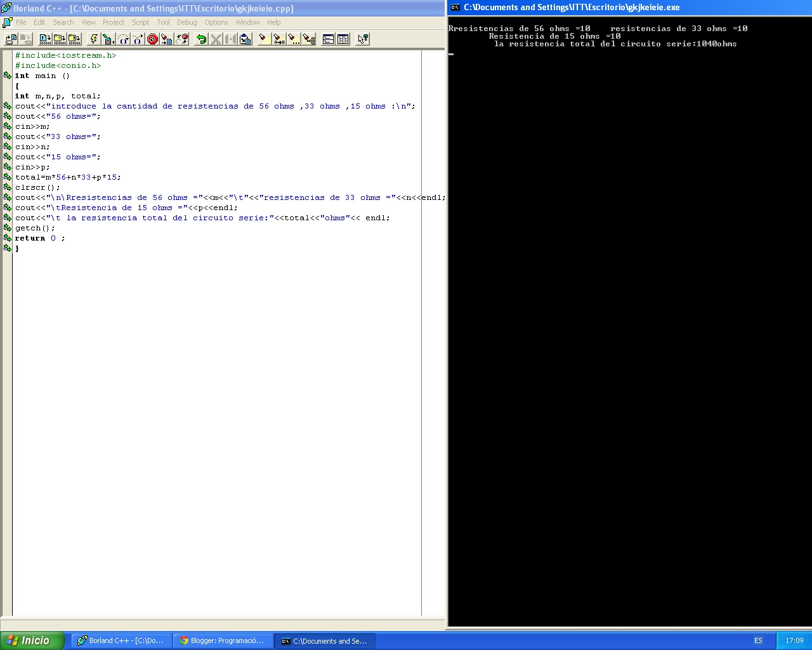Open the Options menu
Viewport: 812px width, 650px height.
click(216, 22)
